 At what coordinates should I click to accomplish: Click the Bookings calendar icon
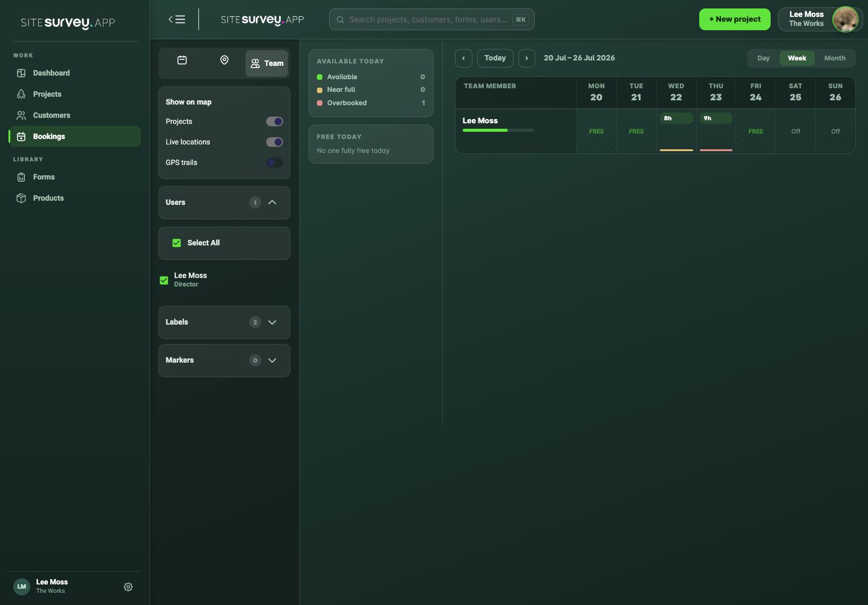pyautogui.click(x=21, y=137)
